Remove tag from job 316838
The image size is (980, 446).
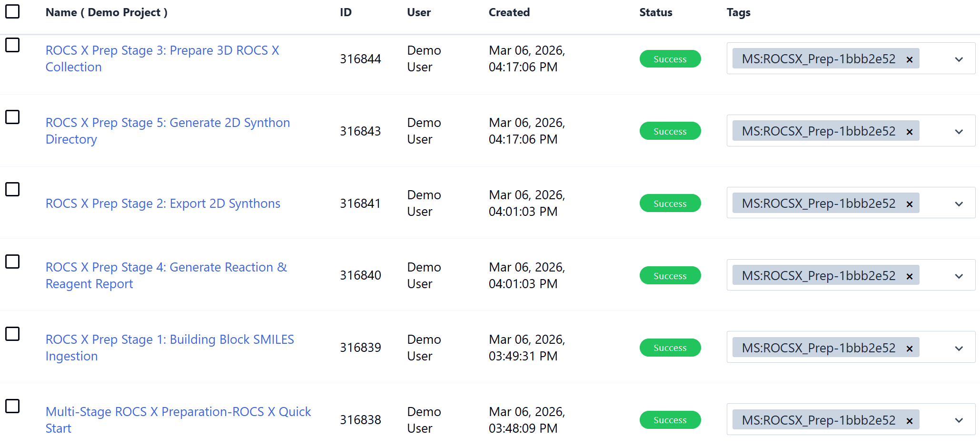tap(909, 421)
